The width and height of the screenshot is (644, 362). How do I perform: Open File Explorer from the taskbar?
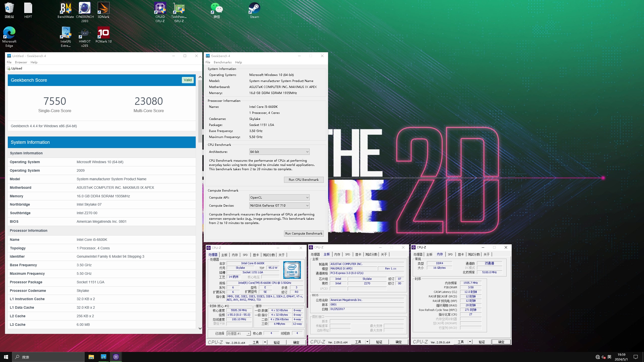tap(91, 357)
